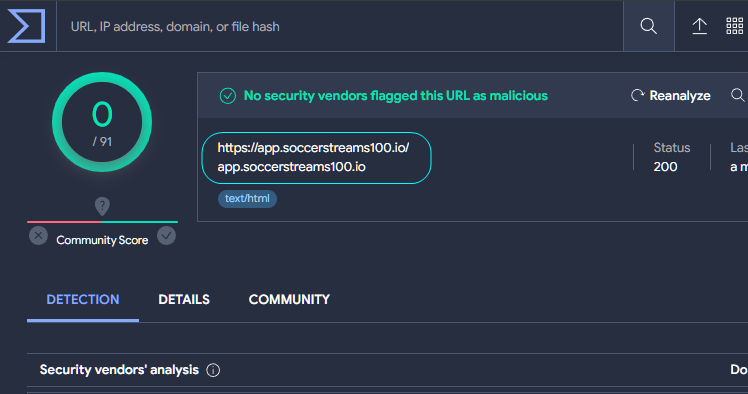Vote harmless with the checkmark community button
This screenshot has width=748, height=394.
[166, 236]
